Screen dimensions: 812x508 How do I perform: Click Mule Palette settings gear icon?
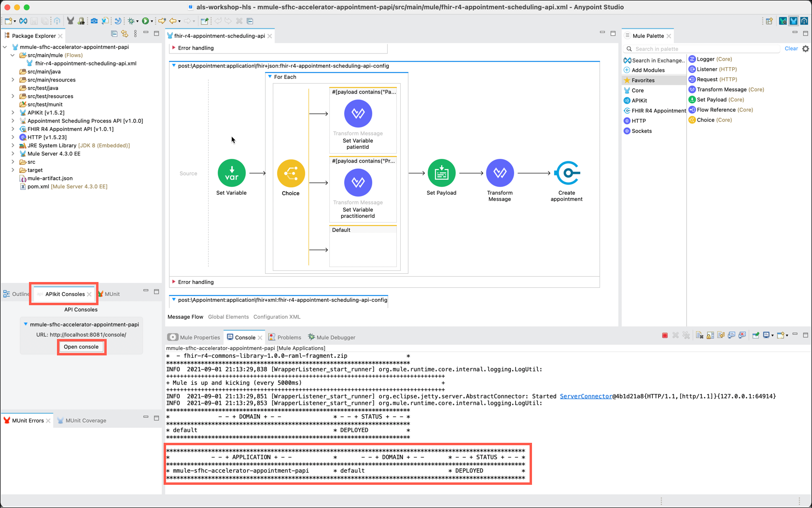point(806,49)
